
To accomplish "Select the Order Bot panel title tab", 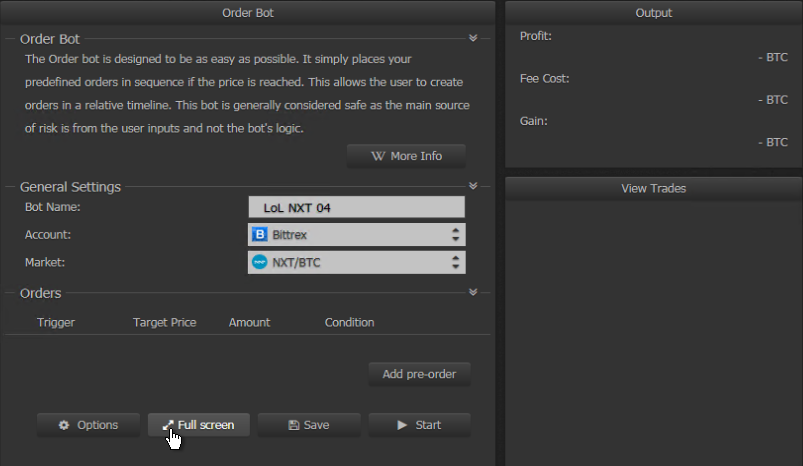I will click(248, 13).
